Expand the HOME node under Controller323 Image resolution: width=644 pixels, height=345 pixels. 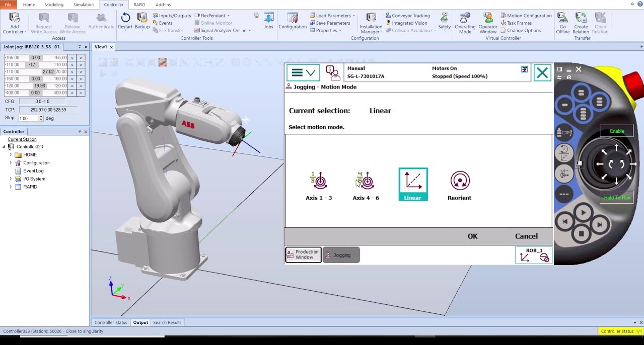11,154
